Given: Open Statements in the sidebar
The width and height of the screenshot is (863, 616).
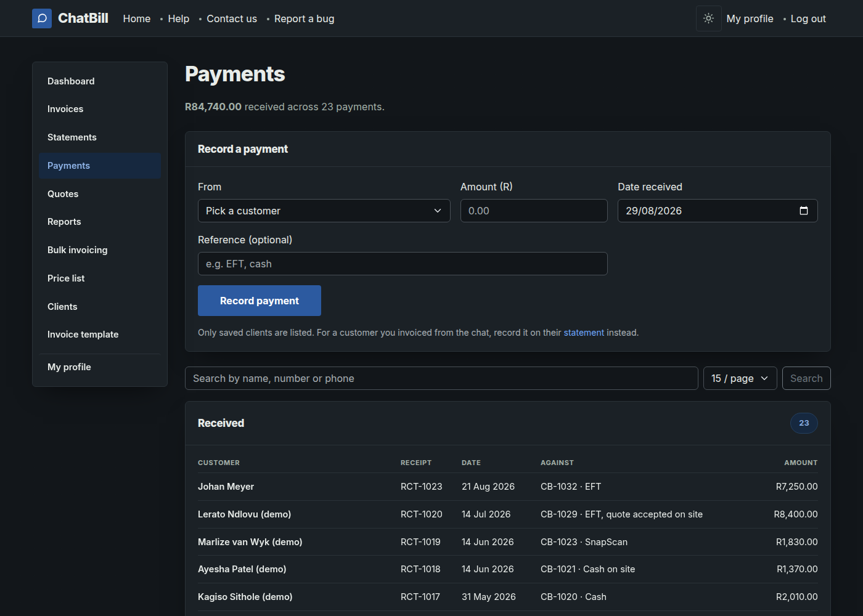Looking at the screenshot, I should coord(100,137).
